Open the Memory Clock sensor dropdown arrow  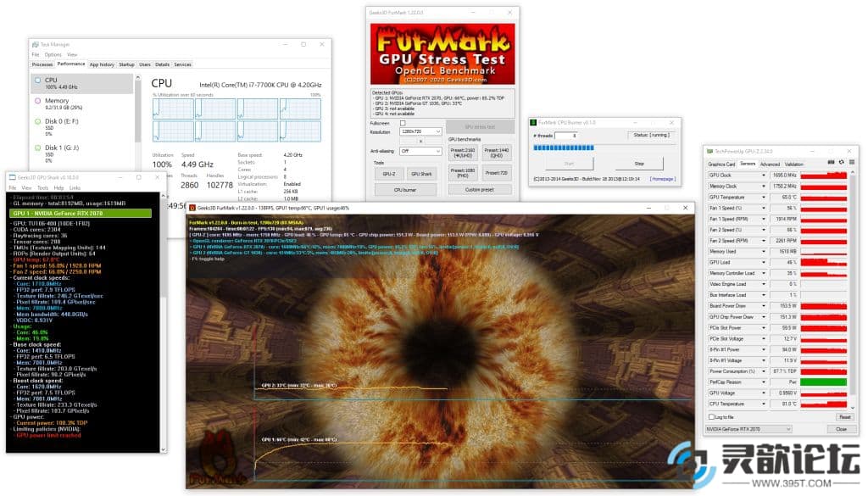pos(764,187)
